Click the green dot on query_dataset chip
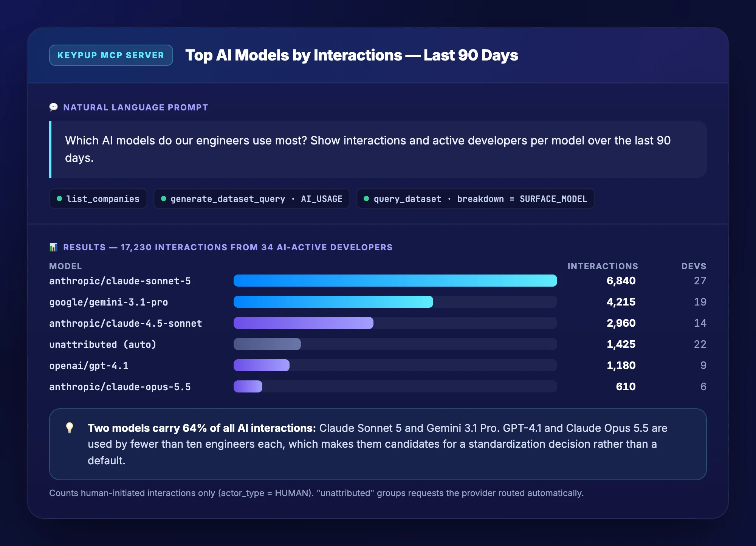756x546 pixels. tap(366, 199)
